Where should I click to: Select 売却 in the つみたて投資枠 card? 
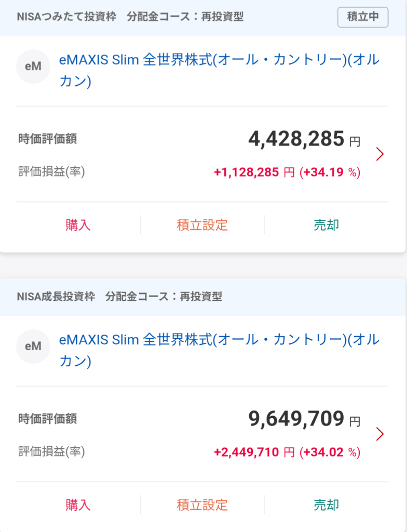pyautogui.click(x=327, y=225)
